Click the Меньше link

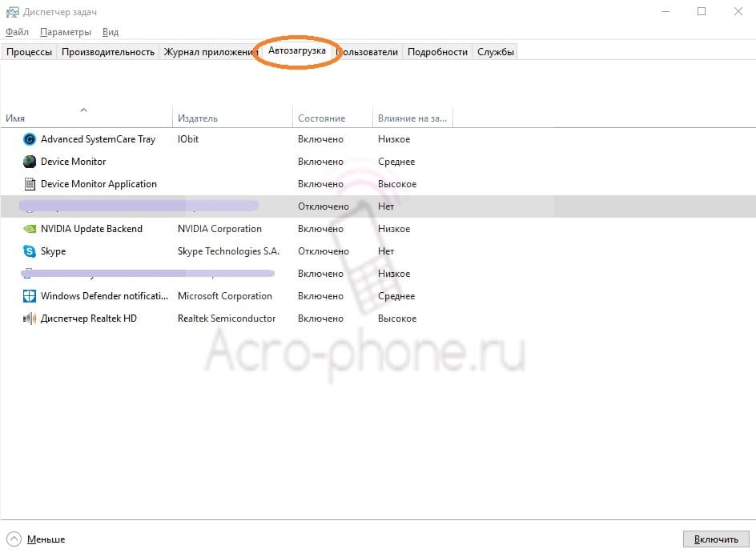tap(46, 539)
